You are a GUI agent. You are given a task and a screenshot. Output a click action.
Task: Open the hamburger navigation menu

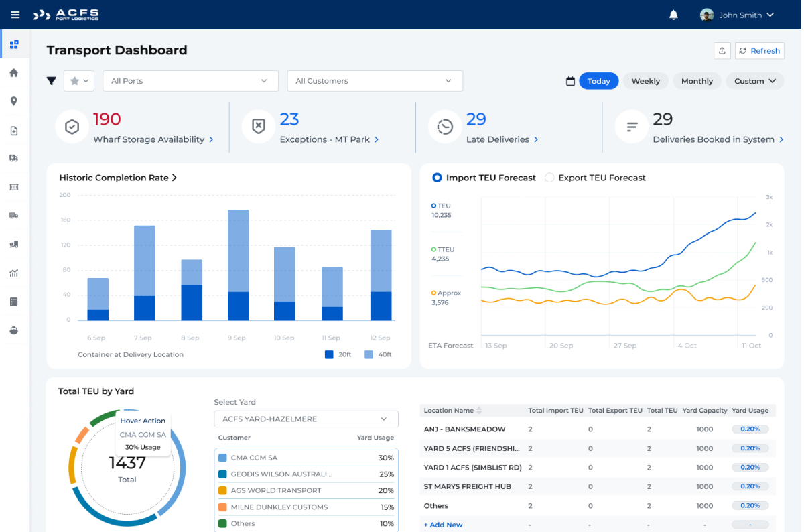point(15,15)
